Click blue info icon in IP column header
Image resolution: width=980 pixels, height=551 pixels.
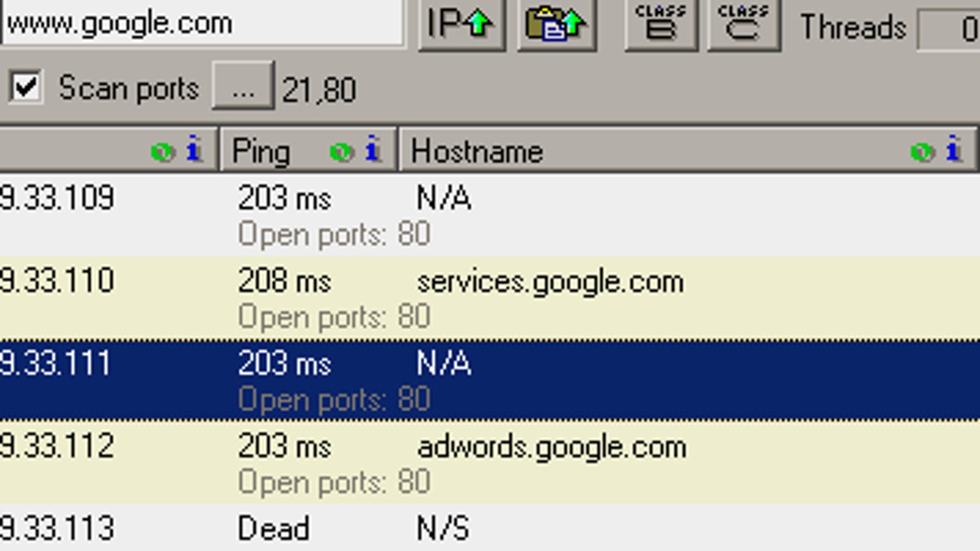click(194, 149)
